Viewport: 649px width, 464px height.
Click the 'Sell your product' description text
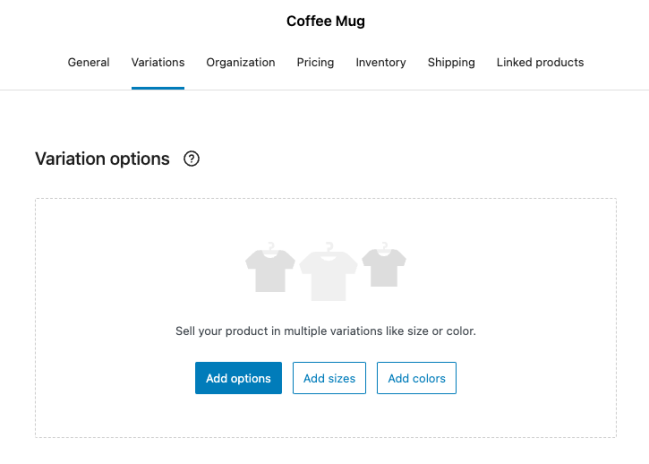pyautogui.click(x=325, y=330)
